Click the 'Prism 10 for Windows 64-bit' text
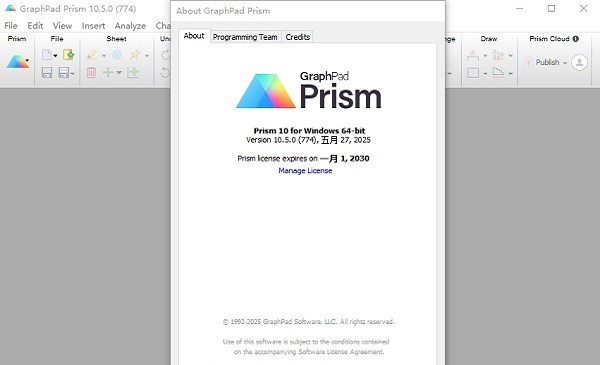The height and width of the screenshot is (365, 600). click(x=309, y=130)
